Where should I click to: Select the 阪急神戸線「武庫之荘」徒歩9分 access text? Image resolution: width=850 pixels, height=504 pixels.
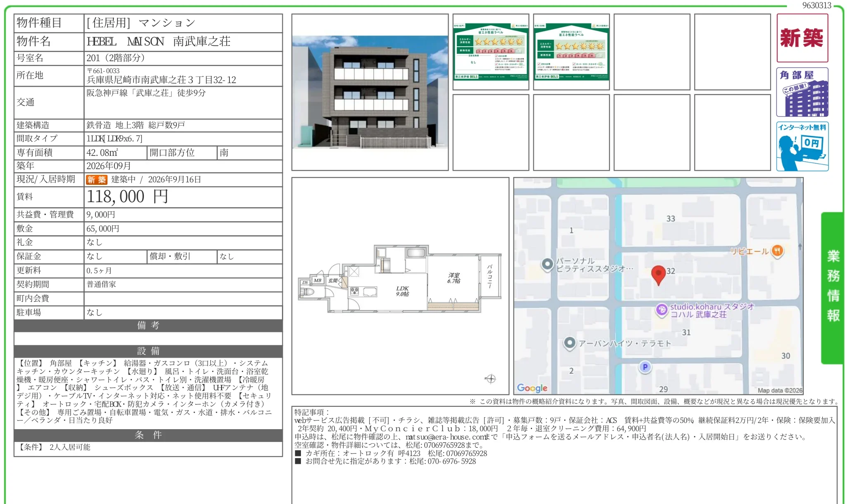[146, 93]
